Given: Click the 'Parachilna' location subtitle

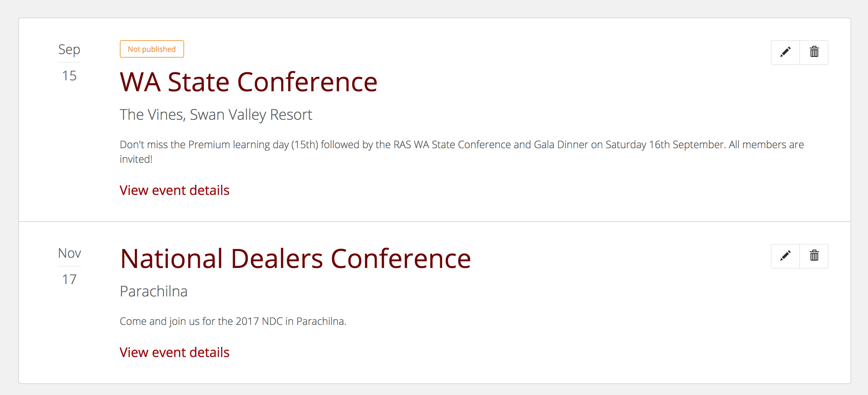Looking at the screenshot, I should 153,291.
